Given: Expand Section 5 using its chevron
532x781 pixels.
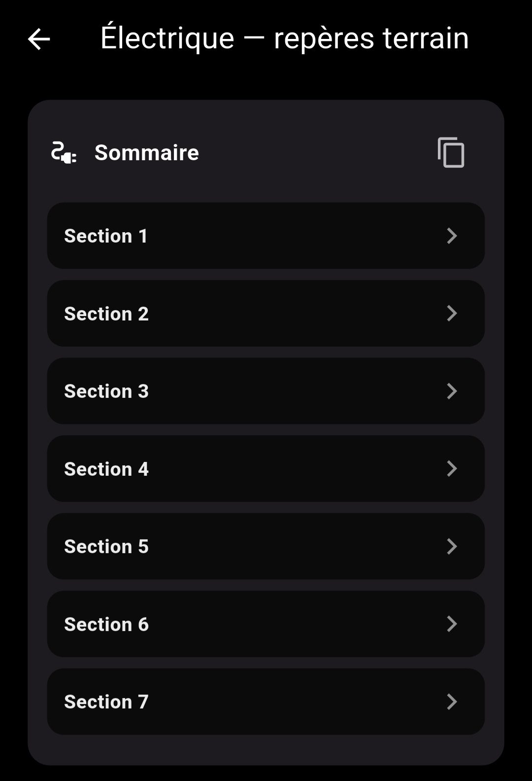Looking at the screenshot, I should tap(452, 546).
